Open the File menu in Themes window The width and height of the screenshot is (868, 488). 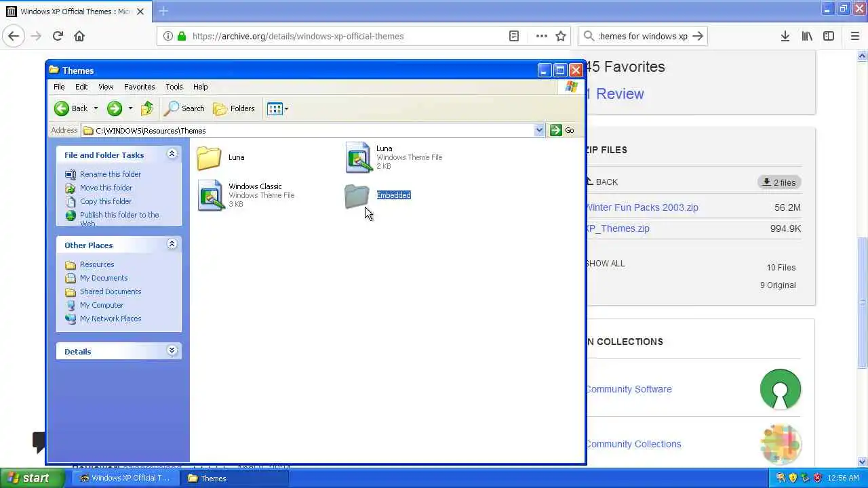pos(59,87)
